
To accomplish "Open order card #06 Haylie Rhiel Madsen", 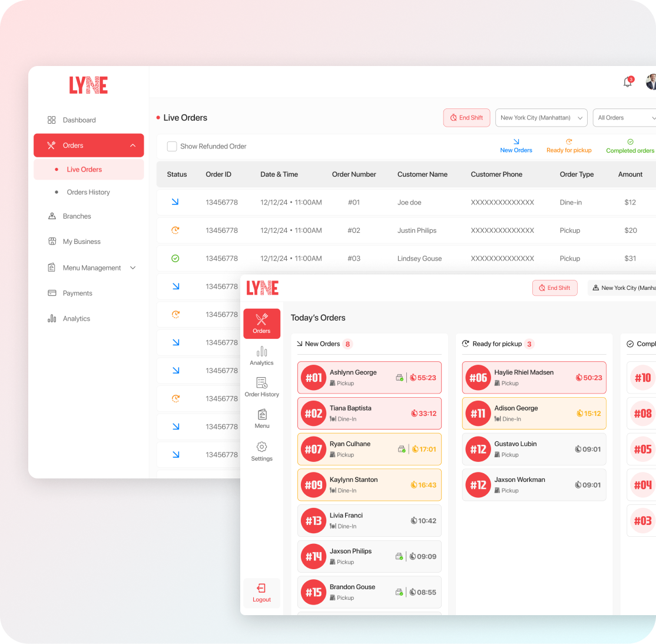I will point(534,378).
